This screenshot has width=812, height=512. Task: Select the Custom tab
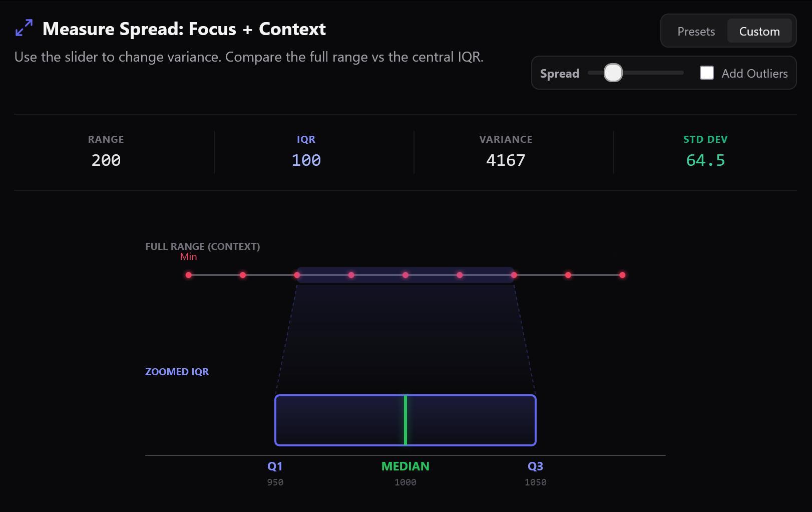tap(759, 31)
